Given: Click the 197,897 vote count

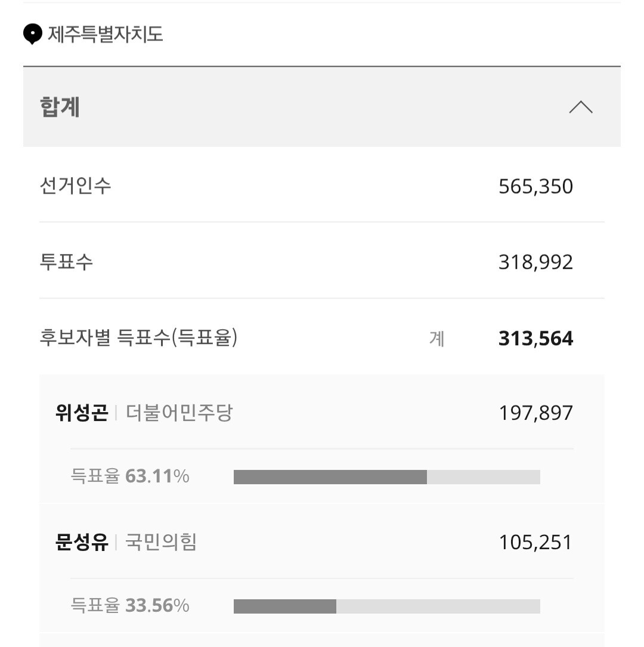Looking at the screenshot, I should [535, 413].
